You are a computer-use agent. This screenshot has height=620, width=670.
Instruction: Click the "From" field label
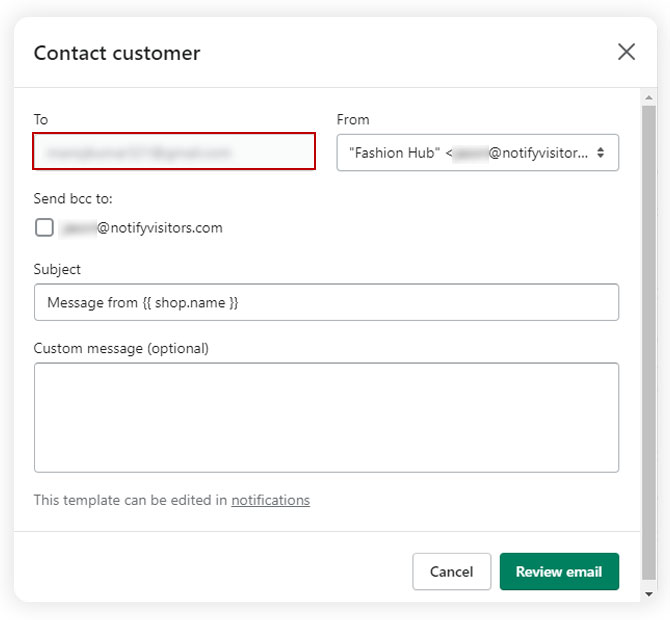pyautogui.click(x=353, y=120)
